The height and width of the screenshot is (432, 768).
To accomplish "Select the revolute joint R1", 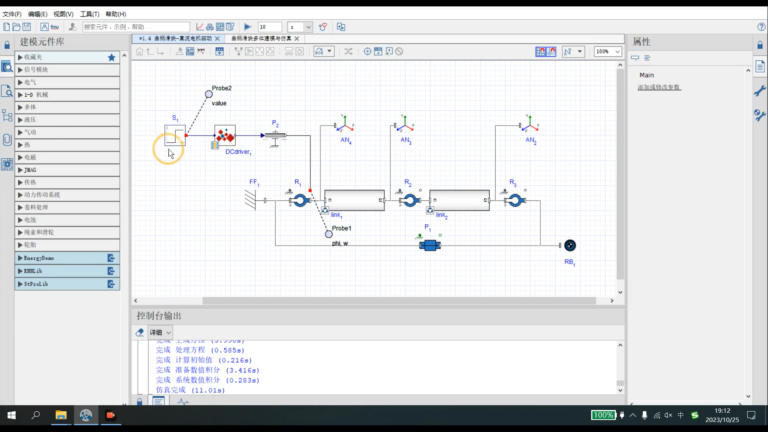I will point(300,200).
